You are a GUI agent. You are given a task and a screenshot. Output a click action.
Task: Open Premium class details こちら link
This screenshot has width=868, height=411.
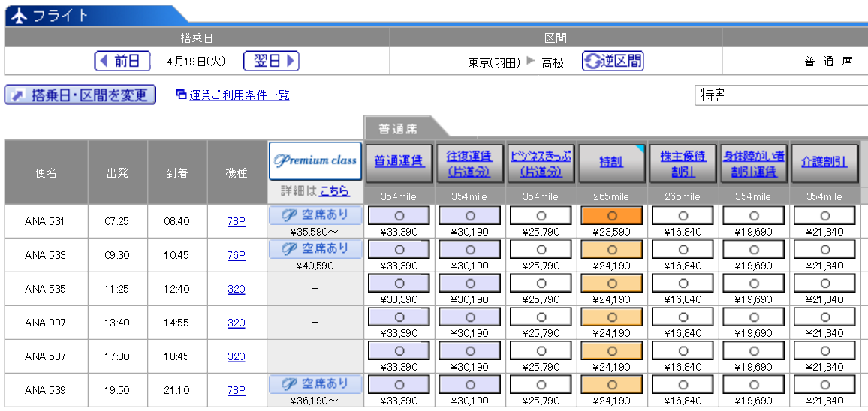pyautogui.click(x=334, y=190)
